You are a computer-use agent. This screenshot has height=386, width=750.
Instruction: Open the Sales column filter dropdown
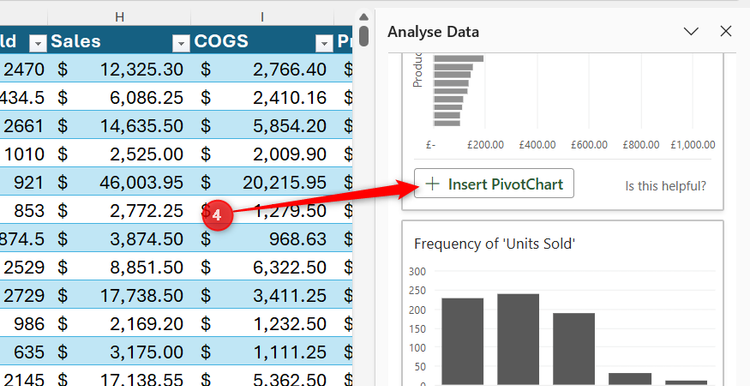(x=181, y=44)
